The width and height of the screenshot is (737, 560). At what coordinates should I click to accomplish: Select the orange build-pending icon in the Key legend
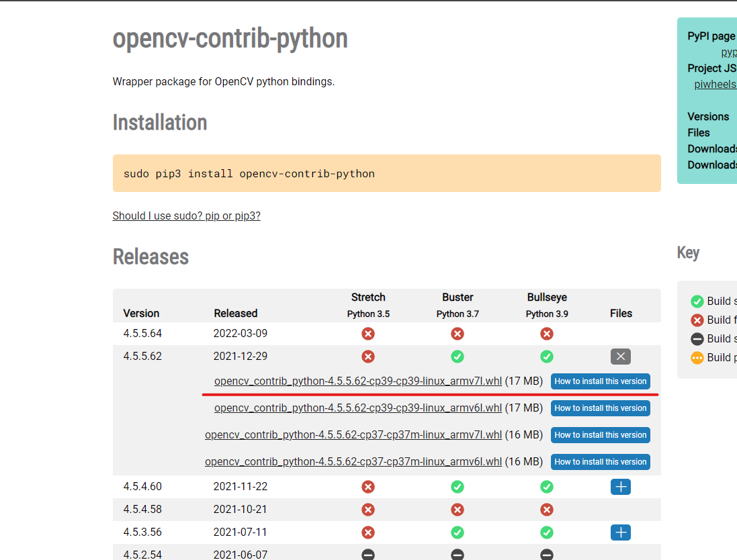[x=697, y=357]
